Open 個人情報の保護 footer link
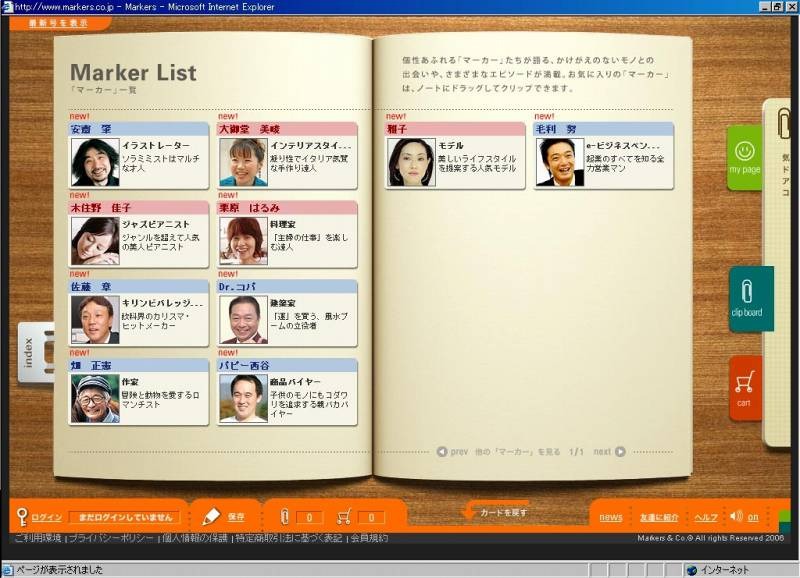This screenshot has width=800, height=578. pyautogui.click(x=194, y=538)
